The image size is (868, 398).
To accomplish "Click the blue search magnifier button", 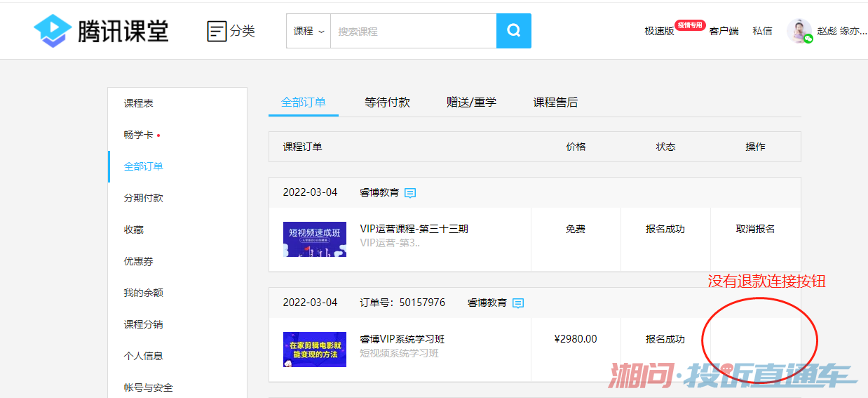I will [x=514, y=31].
